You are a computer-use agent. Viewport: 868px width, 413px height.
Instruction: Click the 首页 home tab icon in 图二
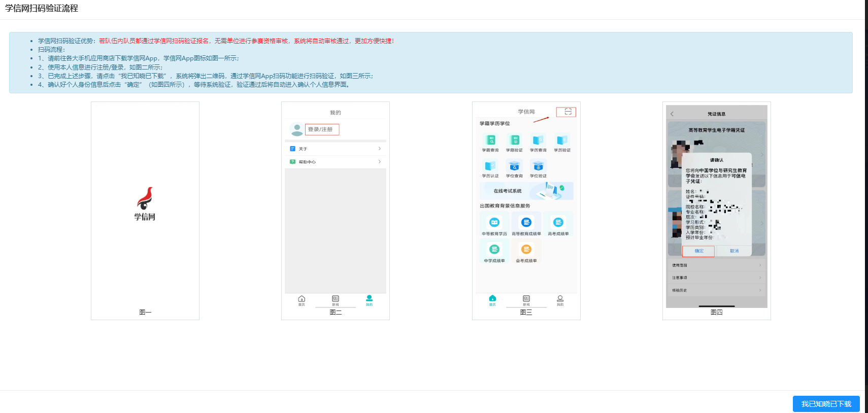click(302, 299)
